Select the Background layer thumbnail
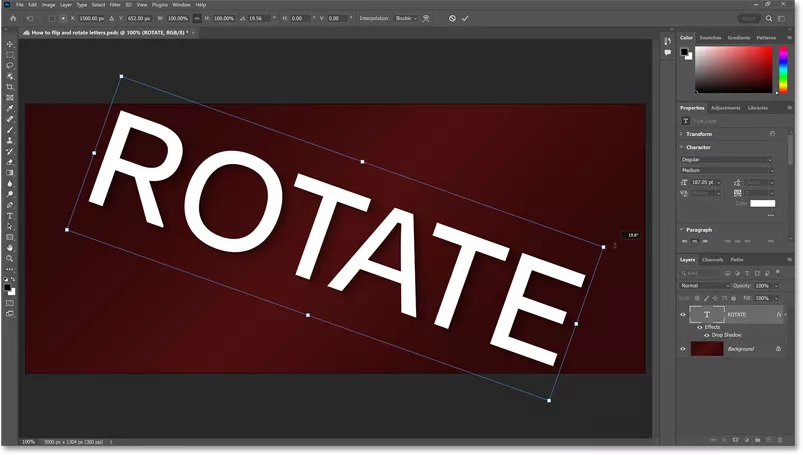 (x=707, y=349)
